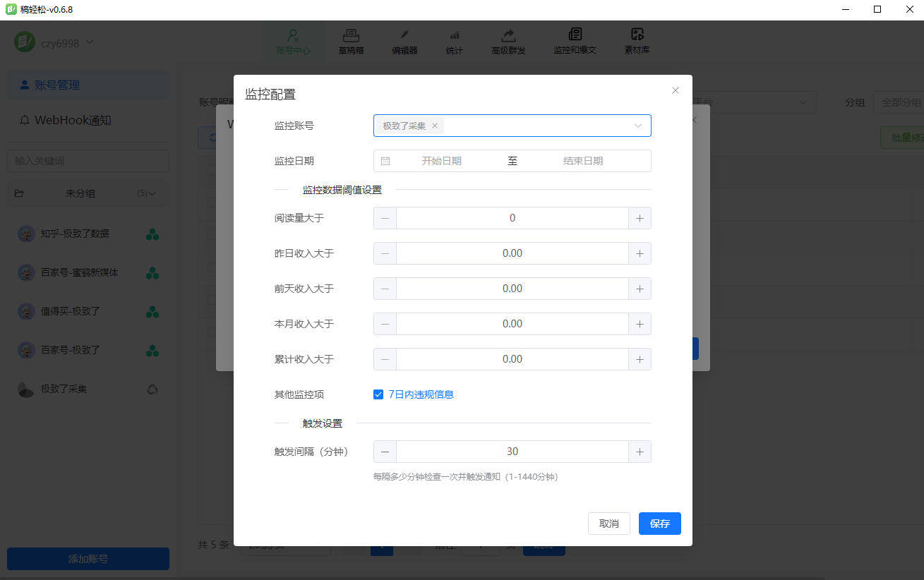
Task: Remove the 极致了采集 tag from 监控账号
Action: (435, 126)
